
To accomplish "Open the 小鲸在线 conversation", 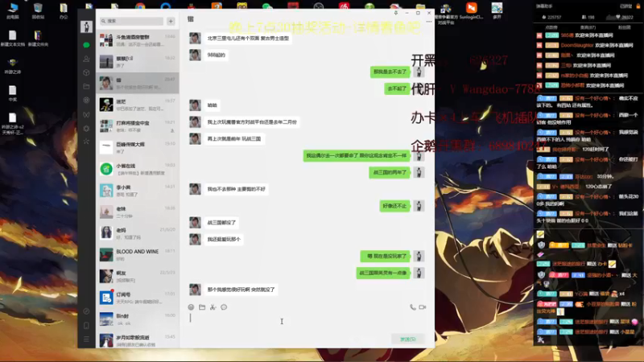I will [x=137, y=169].
